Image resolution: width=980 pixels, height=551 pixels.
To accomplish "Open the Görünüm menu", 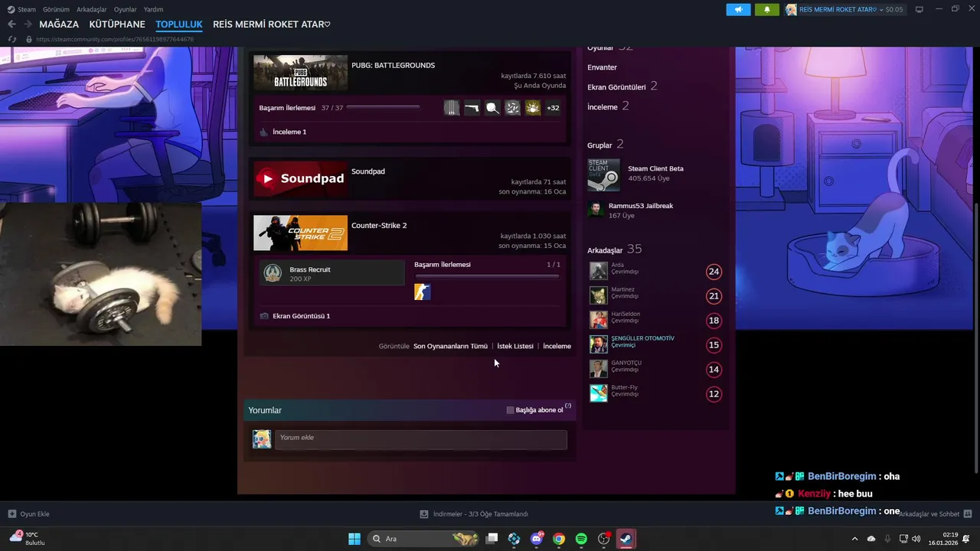I will point(56,9).
